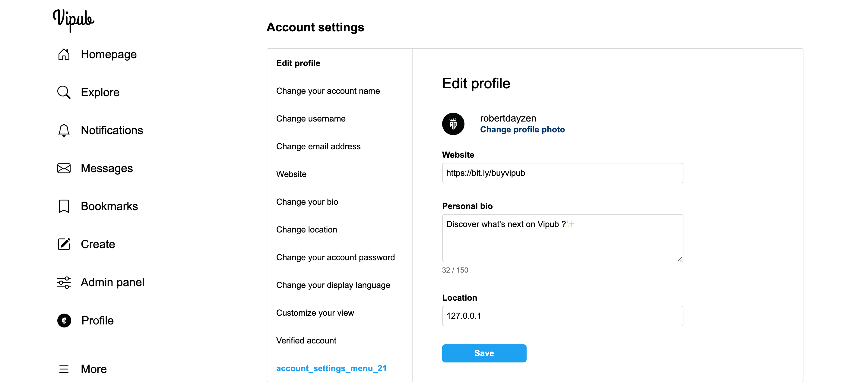Image resolution: width=868 pixels, height=392 pixels.
Task: Select Change email address setting
Action: click(x=318, y=146)
